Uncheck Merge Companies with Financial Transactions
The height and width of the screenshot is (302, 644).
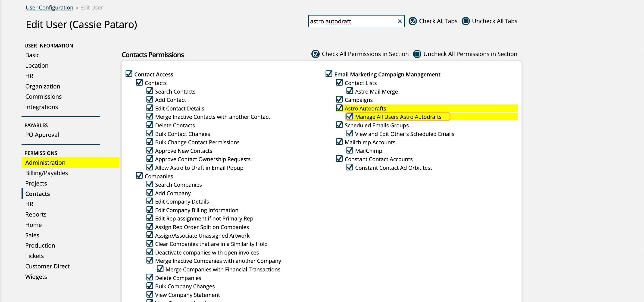pyautogui.click(x=160, y=269)
